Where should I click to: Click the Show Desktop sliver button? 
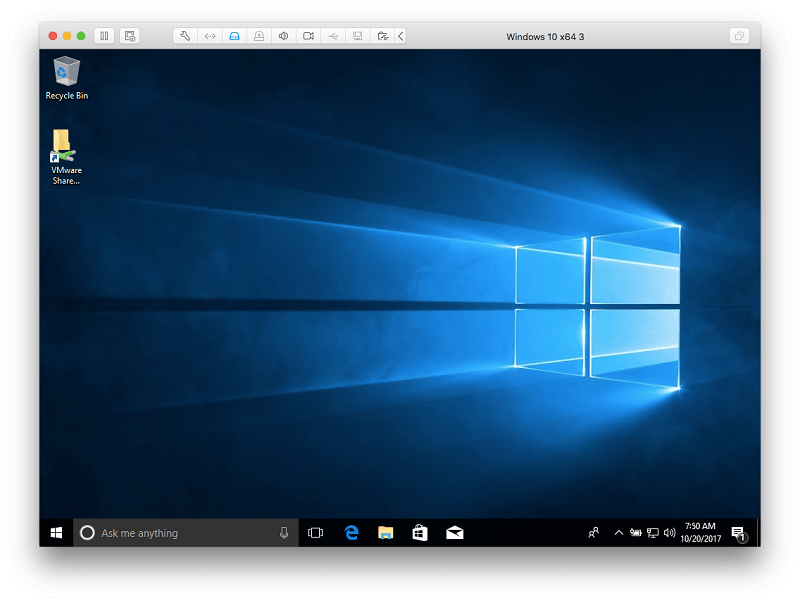758,533
